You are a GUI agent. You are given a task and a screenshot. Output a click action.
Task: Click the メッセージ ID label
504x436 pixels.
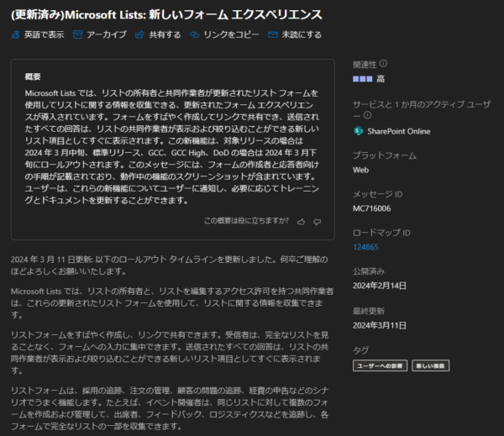(x=377, y=194)
